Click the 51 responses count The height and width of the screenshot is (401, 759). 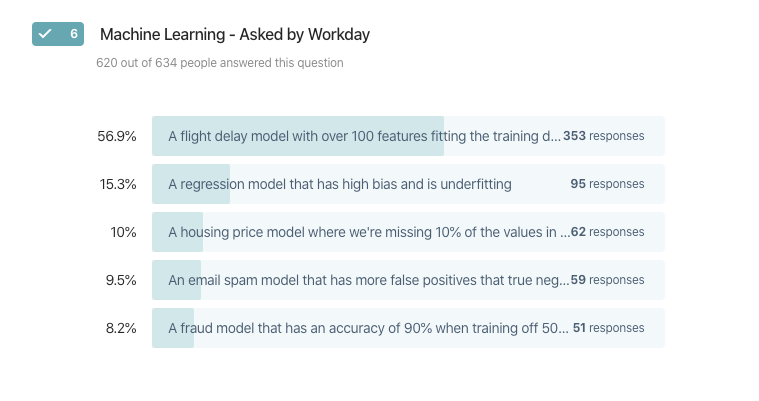pos(609,328)
